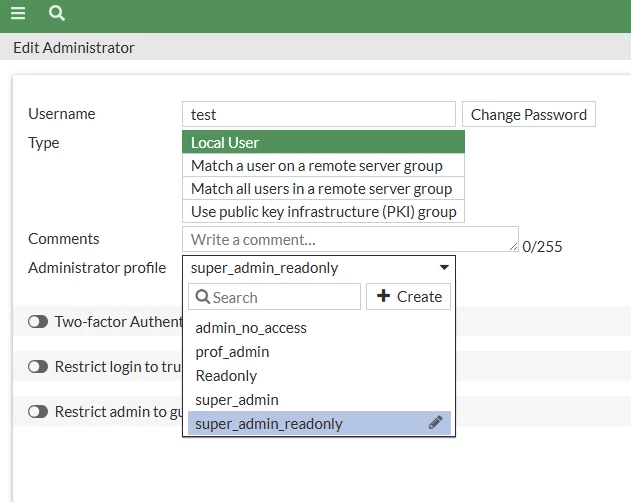
Task: Enable Restrict login to trusted hosts switch
Action: [38, 367]
